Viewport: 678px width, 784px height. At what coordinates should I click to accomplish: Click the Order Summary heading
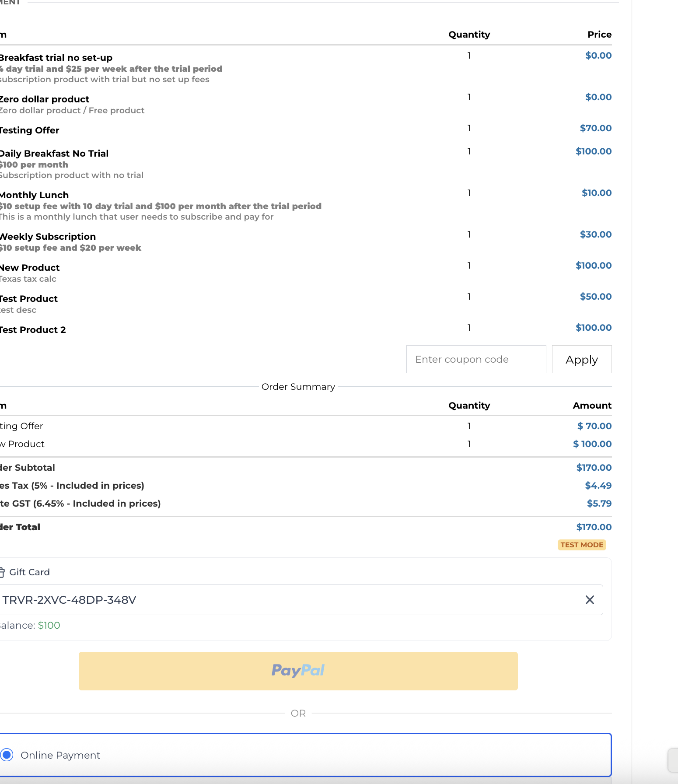coord(298,387)
